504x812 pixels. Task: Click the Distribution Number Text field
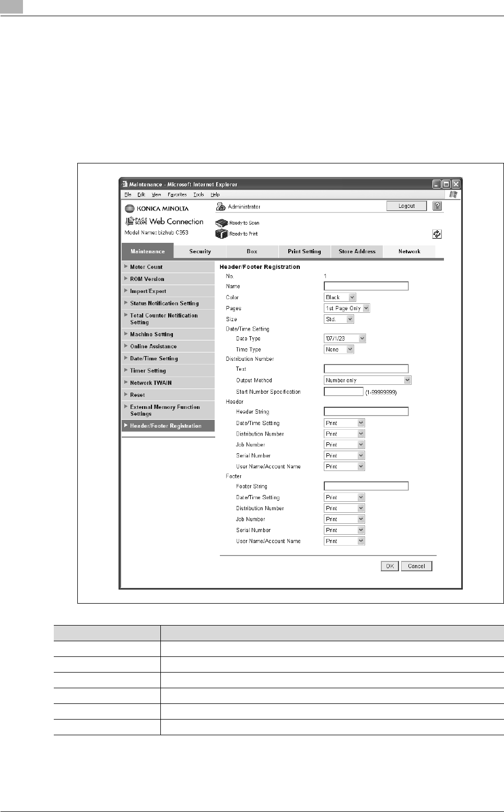point(366,369)
